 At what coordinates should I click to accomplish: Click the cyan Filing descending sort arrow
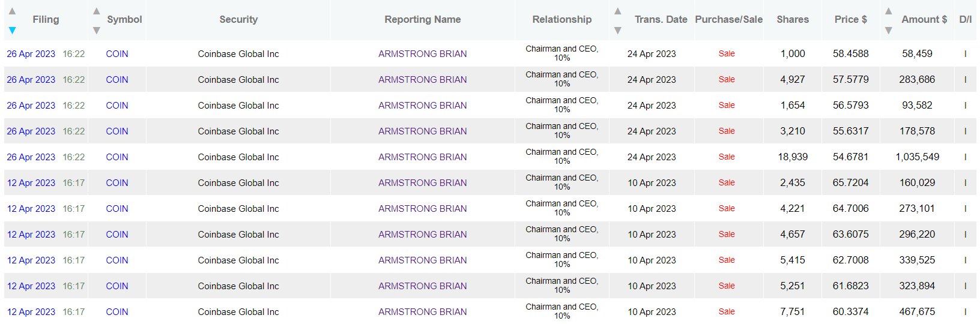pyautogui.click(x=12, y=30)
